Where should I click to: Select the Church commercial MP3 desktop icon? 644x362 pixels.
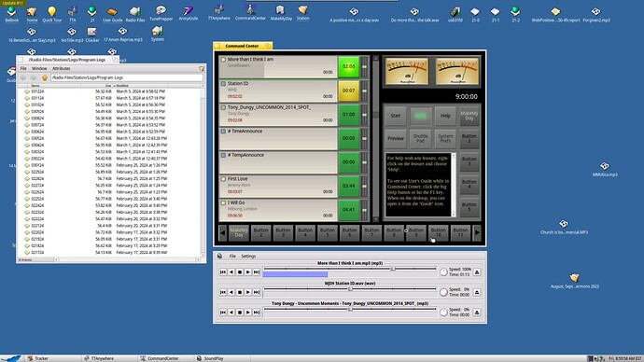[x=564, y=227]
